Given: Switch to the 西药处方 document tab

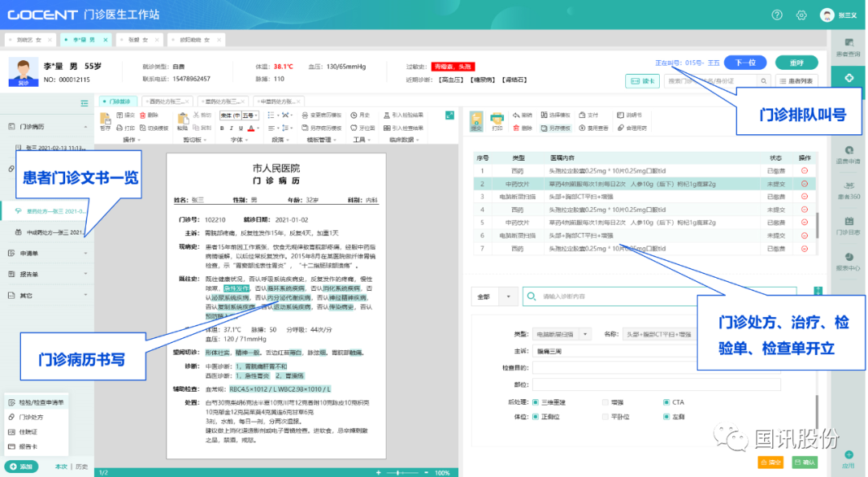Looking at the screenshot, I should (x=166, y=101).
